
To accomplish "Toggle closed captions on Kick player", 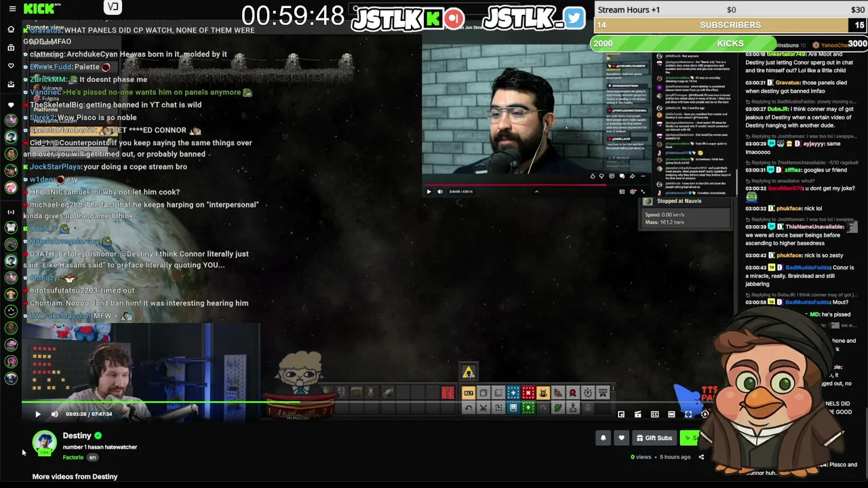I will pos(654,414).
